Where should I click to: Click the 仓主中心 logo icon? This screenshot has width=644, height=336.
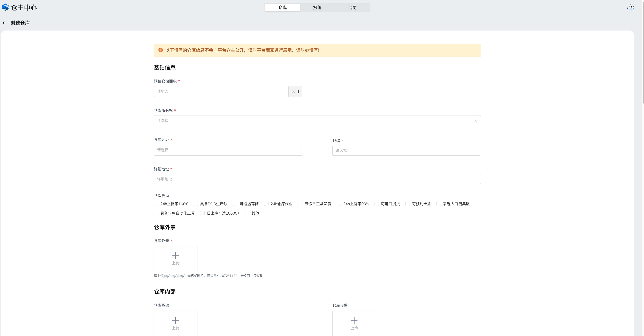pos(5,7)
